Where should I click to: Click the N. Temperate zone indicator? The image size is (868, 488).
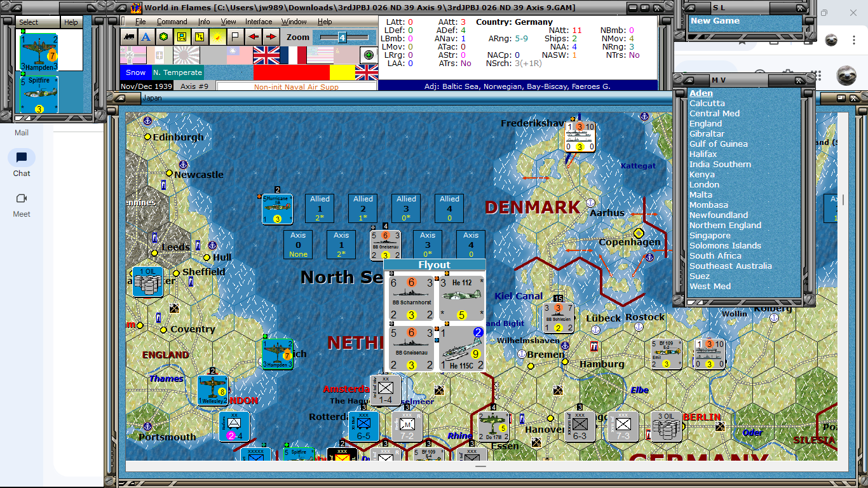coord(177,72)
